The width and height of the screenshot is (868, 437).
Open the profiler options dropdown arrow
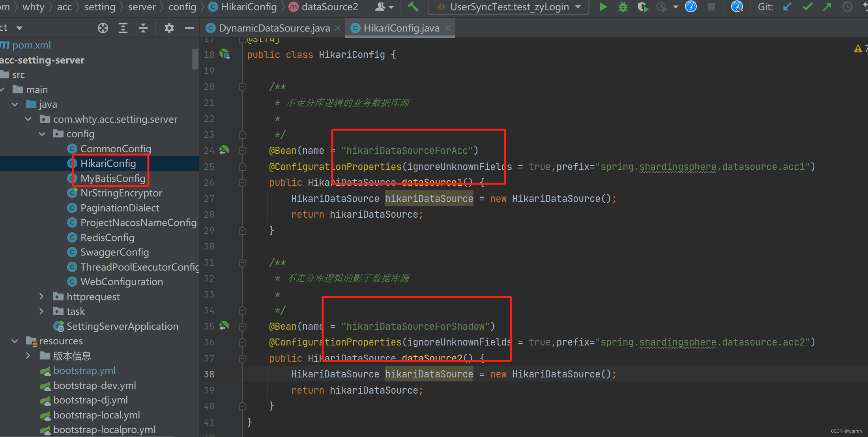pyautogui.click(x=675, y=7)
